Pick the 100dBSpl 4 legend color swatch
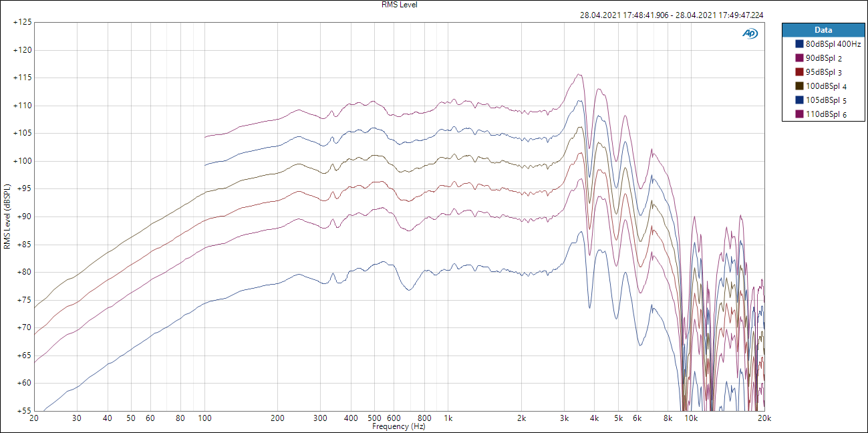Image resolution: width=868 pixels, height=433 pixels. (x=799, y=86)
